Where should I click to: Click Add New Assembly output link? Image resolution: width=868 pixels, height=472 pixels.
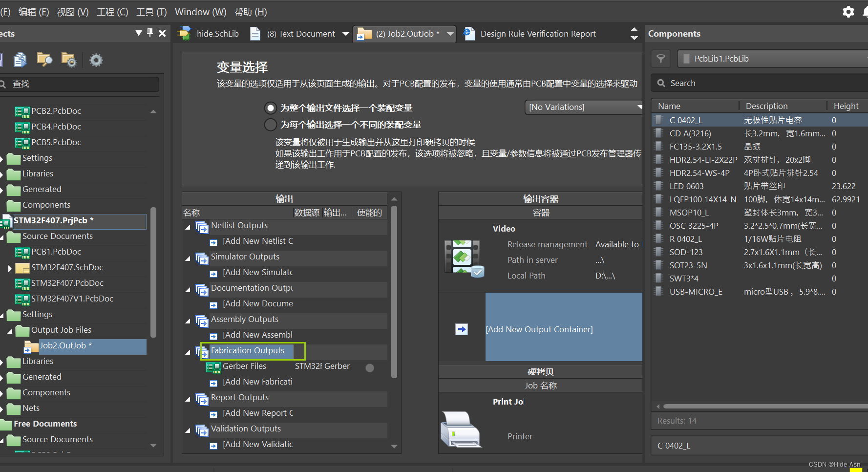[257, 335]
